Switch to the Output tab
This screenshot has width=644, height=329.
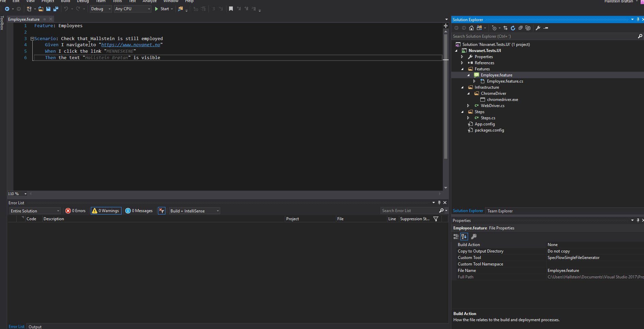coord(35,327)
